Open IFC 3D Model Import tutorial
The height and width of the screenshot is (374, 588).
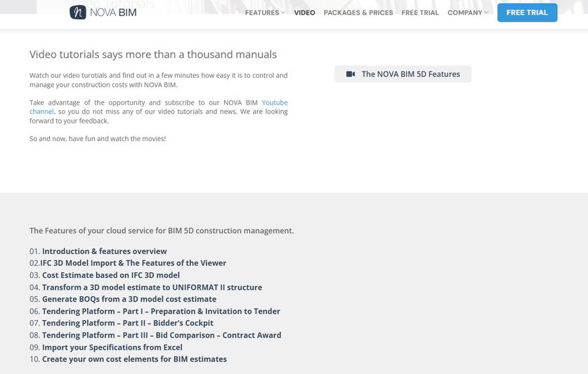point(133,263)
